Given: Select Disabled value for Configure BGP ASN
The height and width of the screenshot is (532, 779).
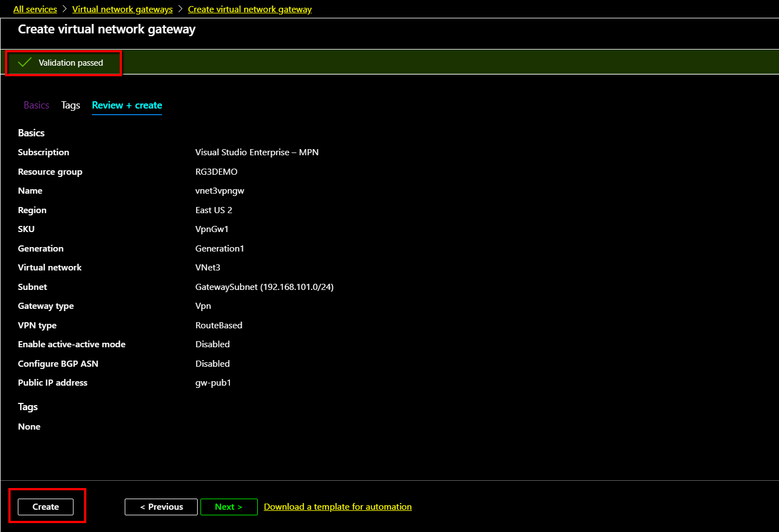Looking at the screenshot, I should click(212, 364).
